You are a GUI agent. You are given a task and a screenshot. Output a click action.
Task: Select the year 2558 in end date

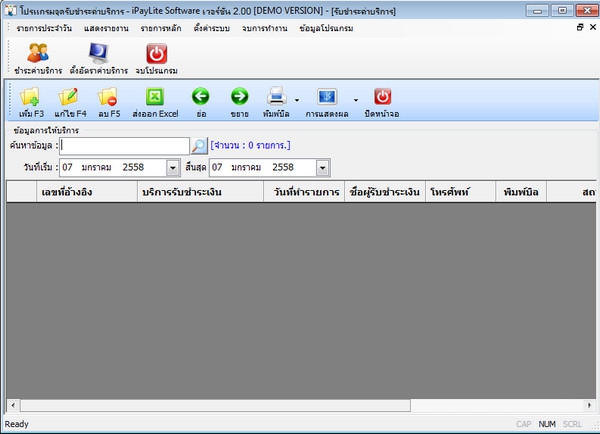point(283,167)
